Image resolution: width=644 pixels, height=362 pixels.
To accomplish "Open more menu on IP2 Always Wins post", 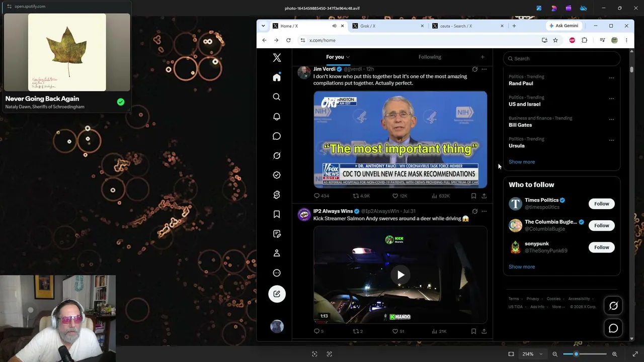I will pos(484,211).
